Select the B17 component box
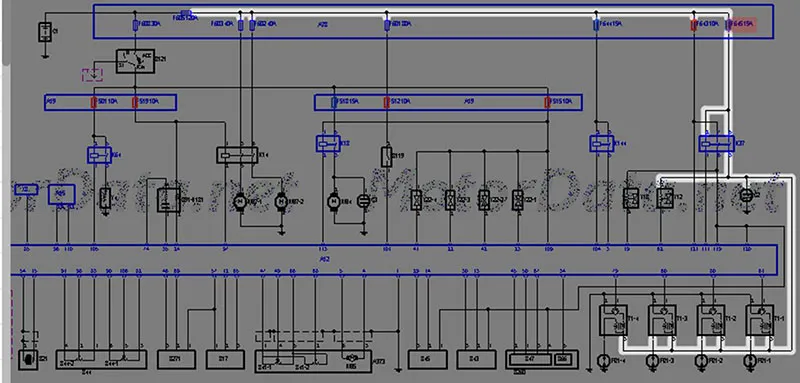This screenshot has width=800, height=383. coord(226,360)
